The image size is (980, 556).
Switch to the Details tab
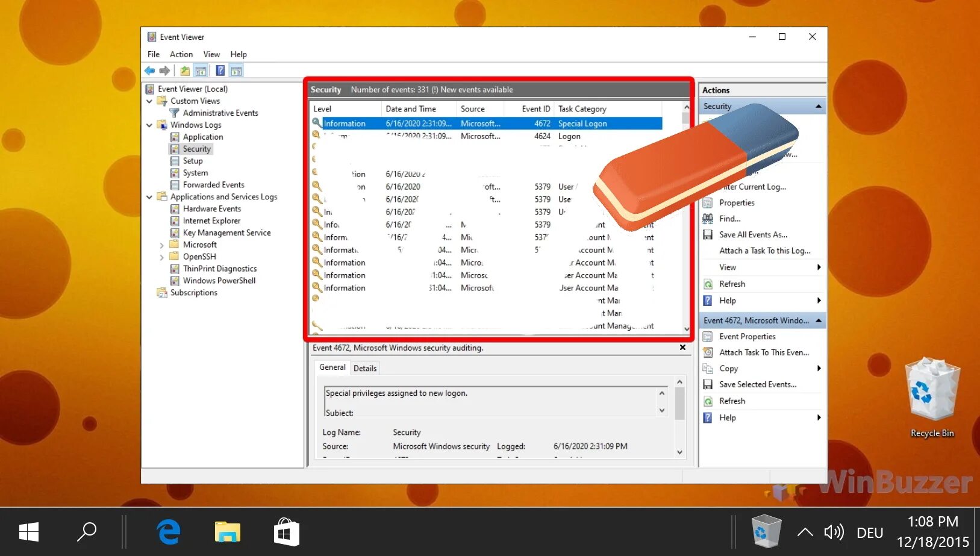(365, 369)
